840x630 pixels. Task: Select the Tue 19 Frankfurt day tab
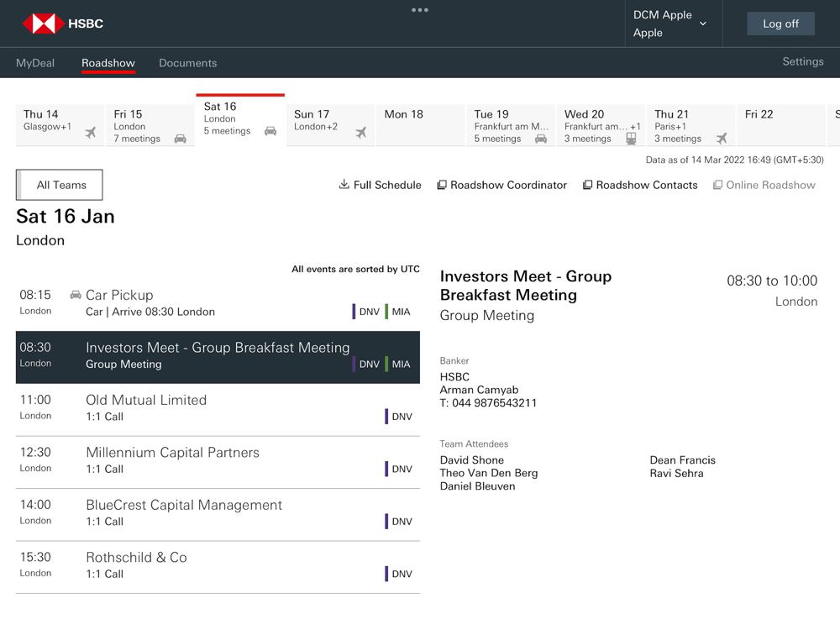click(x=511, y=125)
